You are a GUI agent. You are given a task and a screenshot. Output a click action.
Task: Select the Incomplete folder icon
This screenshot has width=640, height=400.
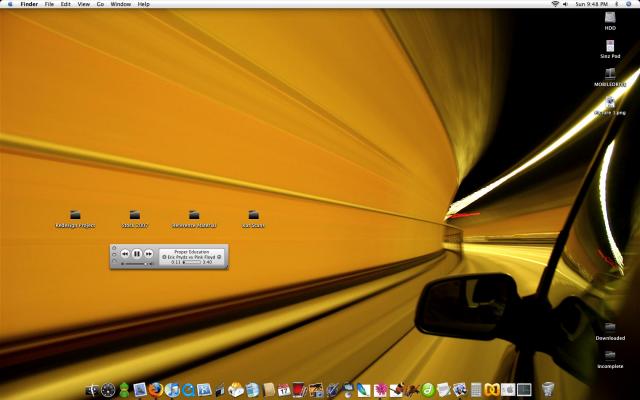tap(610, 356)
